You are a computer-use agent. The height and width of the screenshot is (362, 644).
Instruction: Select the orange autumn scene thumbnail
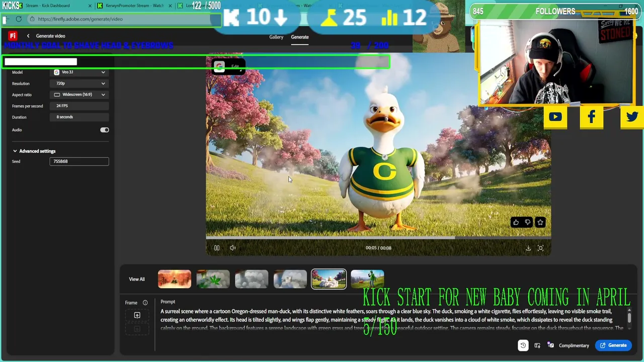coord(175,279)
